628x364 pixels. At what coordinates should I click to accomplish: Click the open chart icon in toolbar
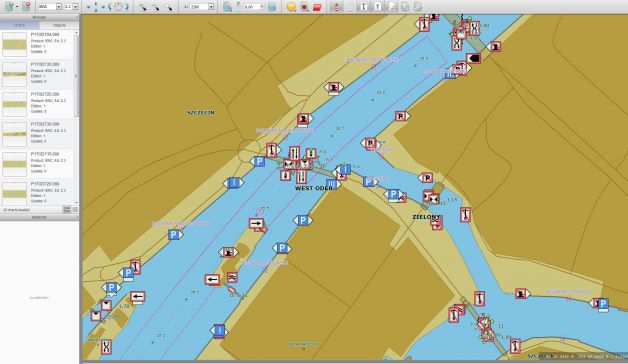(10, 6)
